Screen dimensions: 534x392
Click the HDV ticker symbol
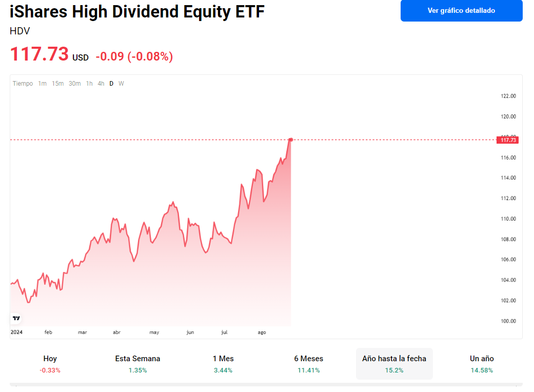pyautogui.click(x=20, y=31)
